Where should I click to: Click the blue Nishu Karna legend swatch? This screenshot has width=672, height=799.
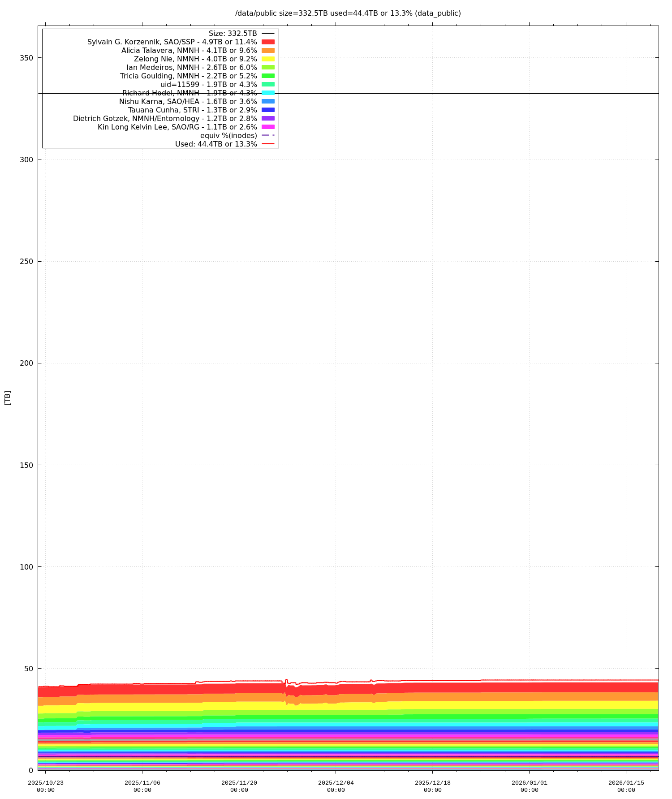click(268, 101)
